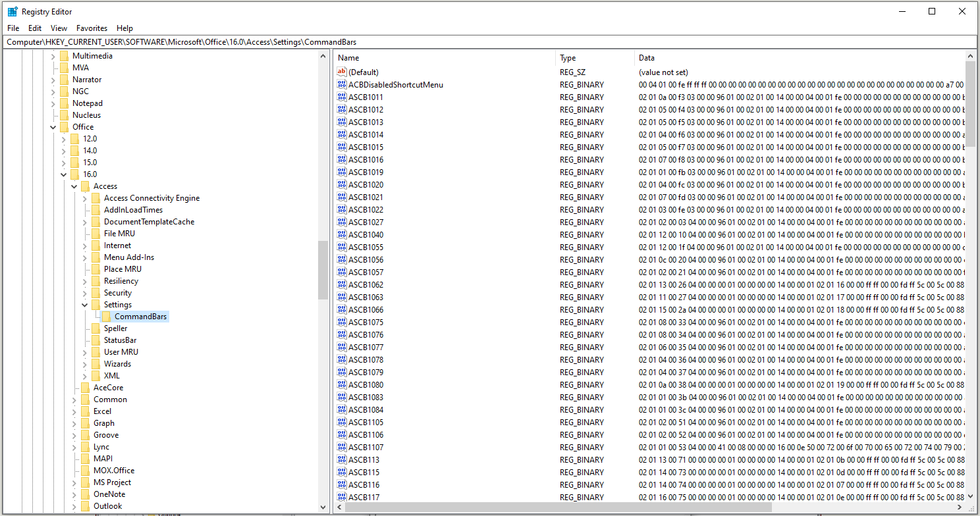Click the binary icon of ASCB1107
The image size is (980, 516).
click(341, 447)
